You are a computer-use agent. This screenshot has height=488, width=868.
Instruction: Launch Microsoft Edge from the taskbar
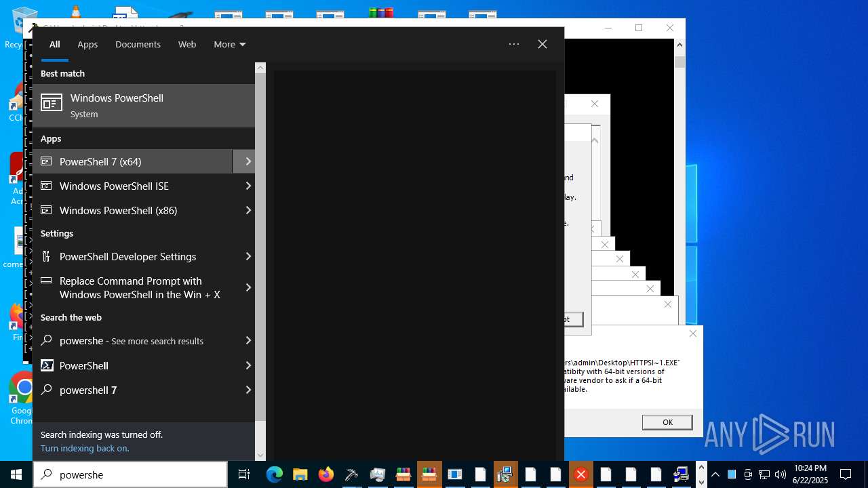(274, 474)
